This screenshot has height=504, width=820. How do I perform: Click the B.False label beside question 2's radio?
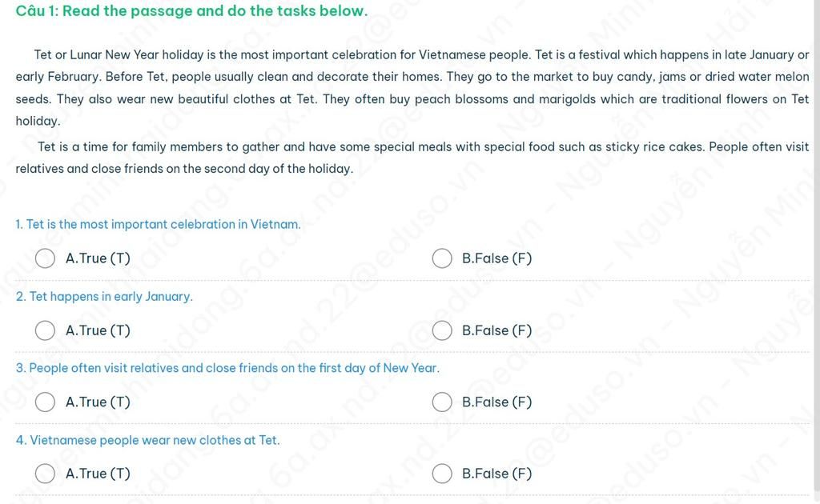tap(496, 330)
